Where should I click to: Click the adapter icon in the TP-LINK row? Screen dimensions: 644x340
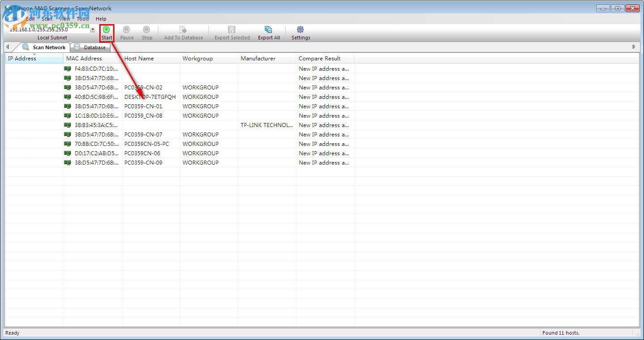pyautogui.click(x=68, y=125)
